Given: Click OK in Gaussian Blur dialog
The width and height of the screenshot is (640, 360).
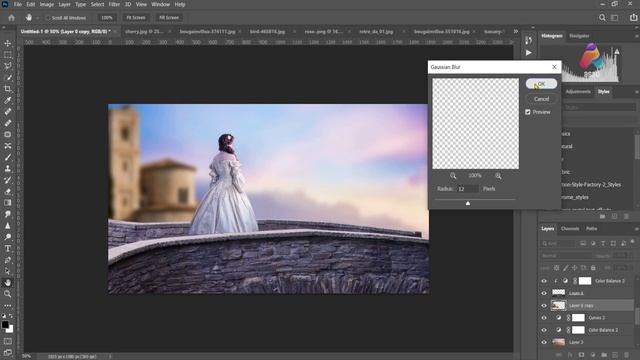Looking at the screenshot, I should point(541,84).
